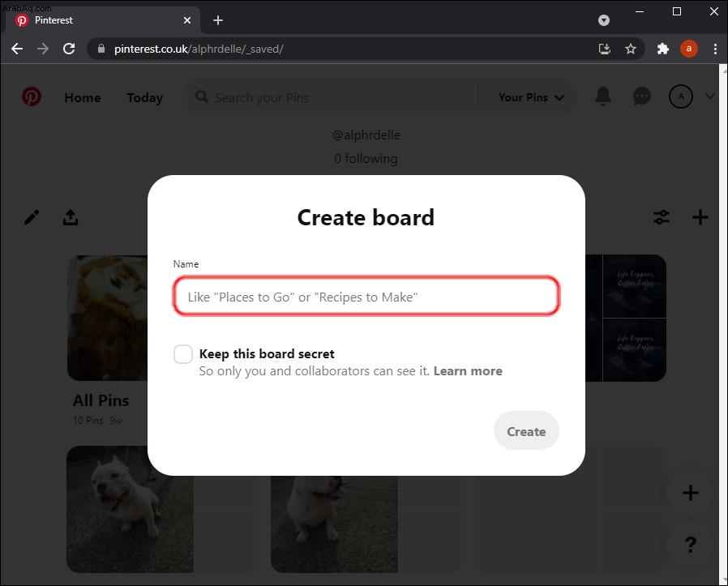Tick the Keep this board secret checkbox

click(x=183, y=354)
